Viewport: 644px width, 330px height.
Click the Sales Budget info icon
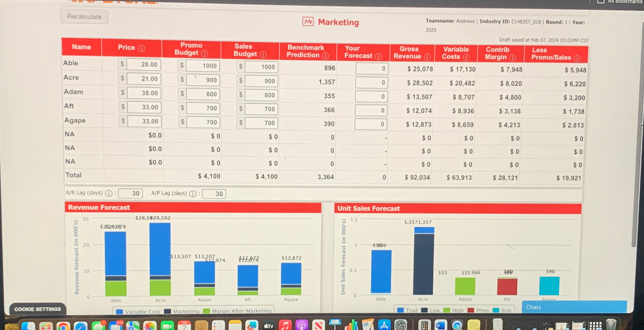263,54
